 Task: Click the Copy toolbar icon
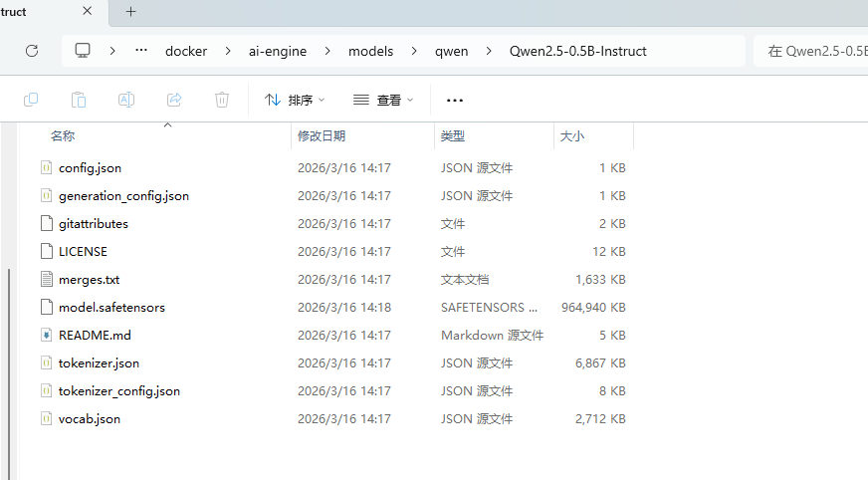point(31,100)
